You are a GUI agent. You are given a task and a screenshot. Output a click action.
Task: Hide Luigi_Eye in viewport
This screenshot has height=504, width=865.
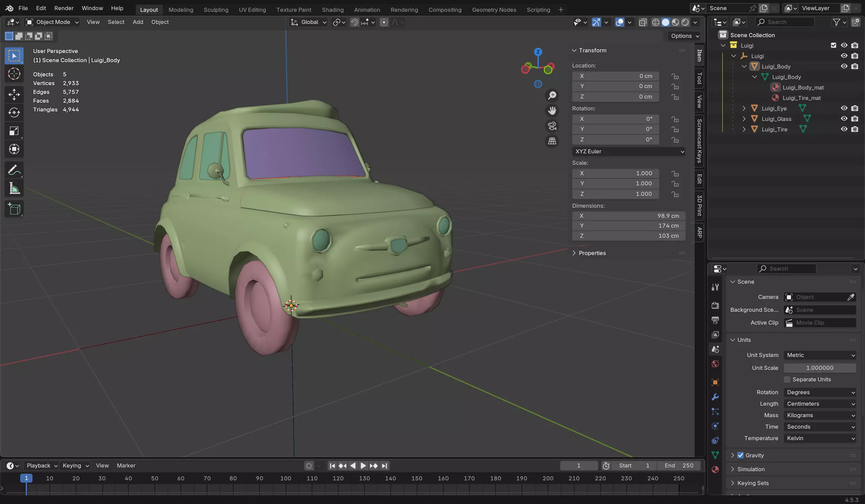(844, 108)
